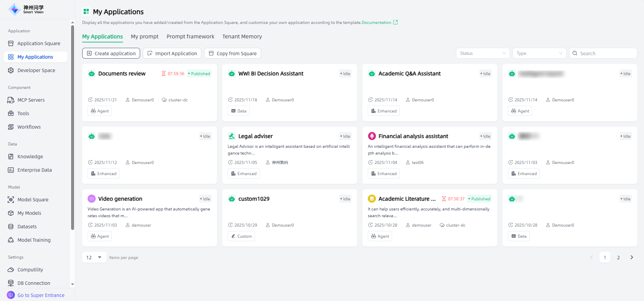Switch to the Tenant Memory tab
Screen dimensions: 644x301
tap(242, 37)
